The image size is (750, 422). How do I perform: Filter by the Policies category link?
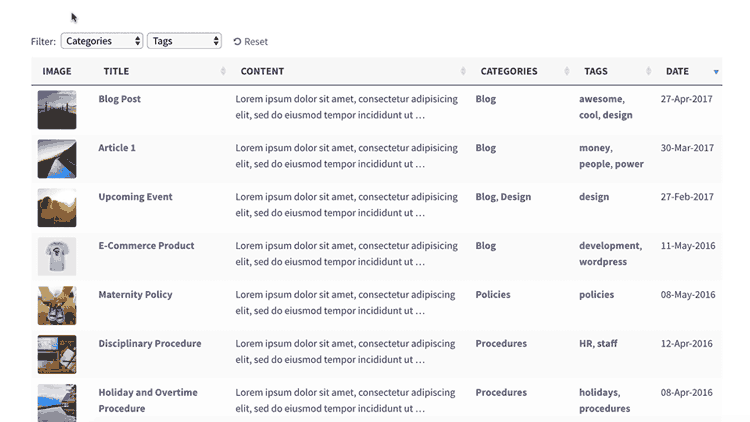(493, 295)
